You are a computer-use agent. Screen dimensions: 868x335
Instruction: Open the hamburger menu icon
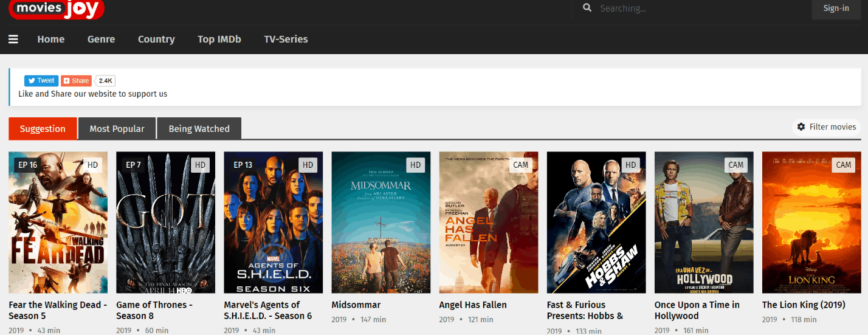13,39
